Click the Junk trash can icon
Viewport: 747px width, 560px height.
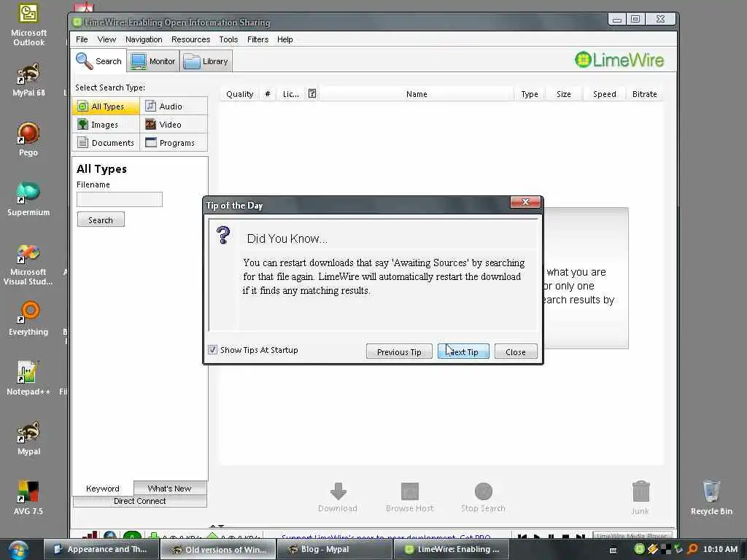coord(640,491)
